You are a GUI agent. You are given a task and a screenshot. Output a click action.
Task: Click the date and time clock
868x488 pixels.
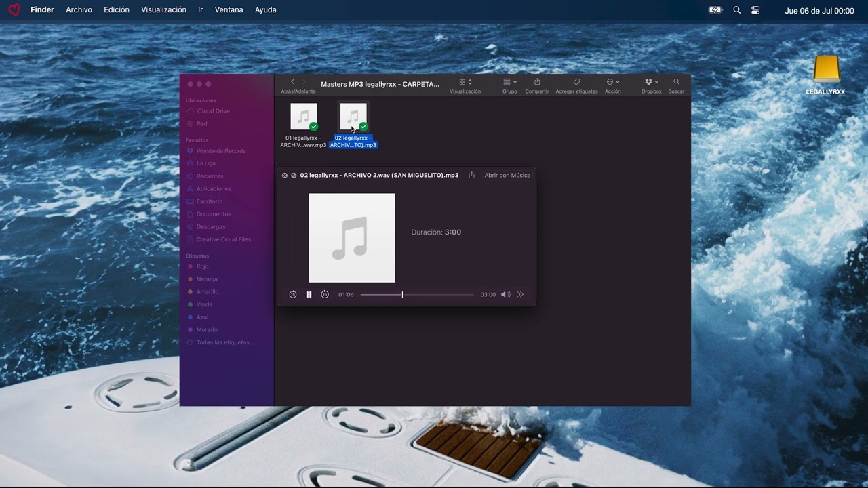[x=819, y=11]
